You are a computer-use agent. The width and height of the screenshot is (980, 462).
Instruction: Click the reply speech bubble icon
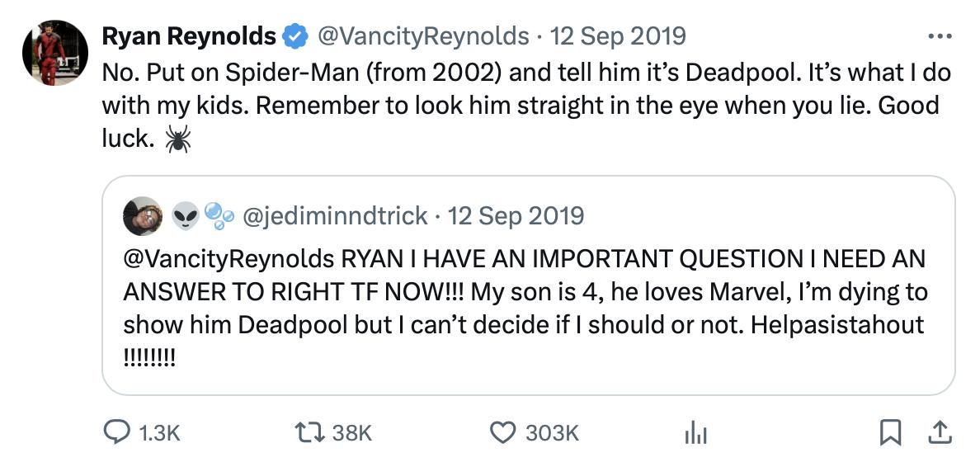point(115,431)
